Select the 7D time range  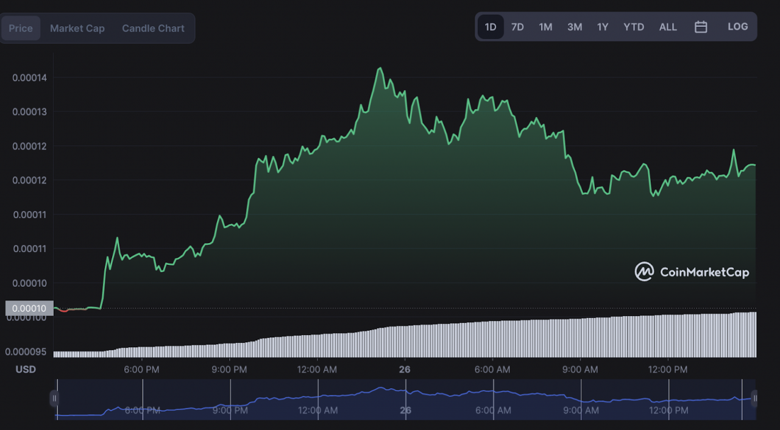517,27
